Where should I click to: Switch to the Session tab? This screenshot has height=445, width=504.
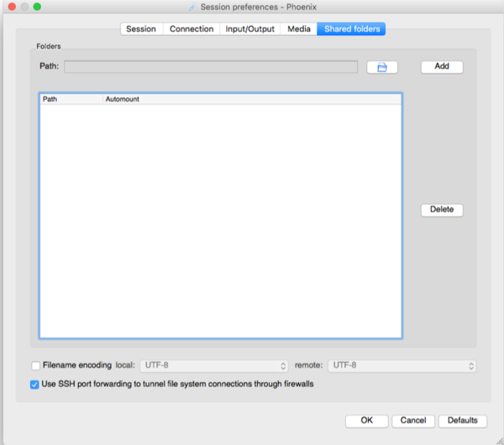pos(140,29)
